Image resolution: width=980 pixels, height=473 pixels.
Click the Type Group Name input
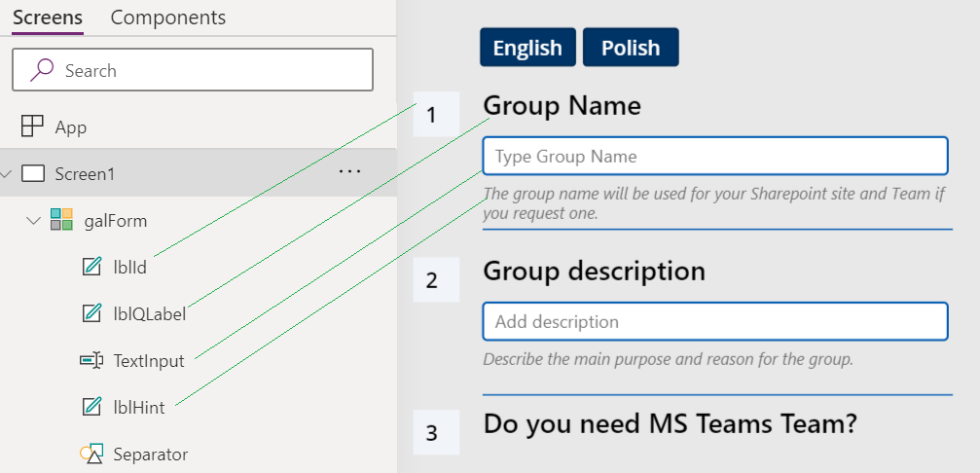coord(714,156)
